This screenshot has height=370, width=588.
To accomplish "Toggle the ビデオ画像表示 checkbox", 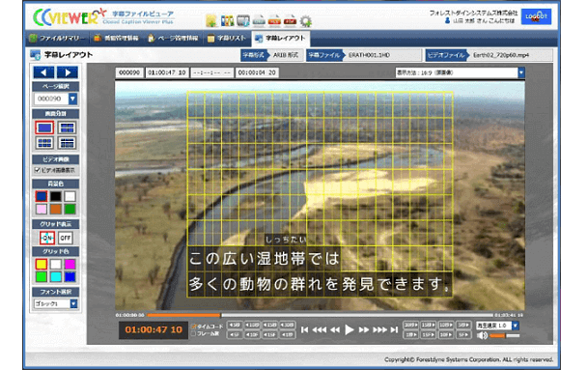I will pos(37,170).
